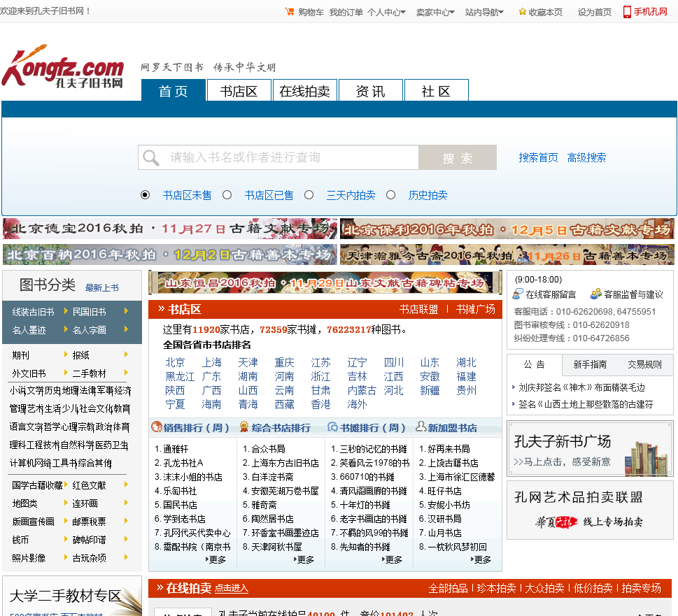
Task: Open the 书店区 main tab
Action: [239, 91]
